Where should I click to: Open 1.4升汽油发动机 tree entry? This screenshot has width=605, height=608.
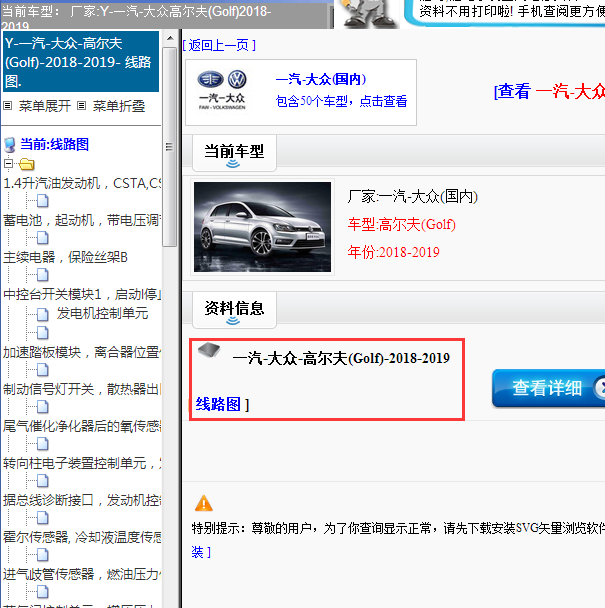(x=82, y=183)
